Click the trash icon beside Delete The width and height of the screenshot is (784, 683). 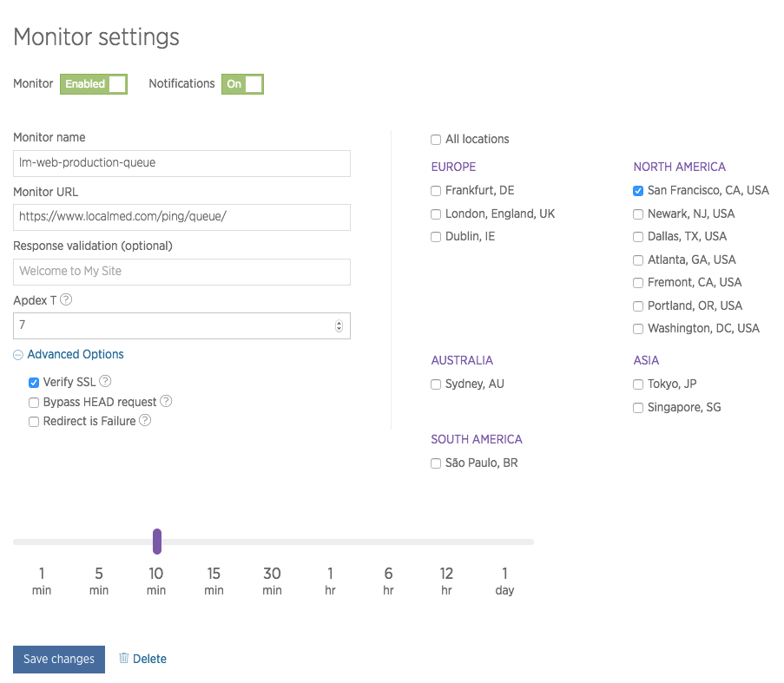(124, 658)
